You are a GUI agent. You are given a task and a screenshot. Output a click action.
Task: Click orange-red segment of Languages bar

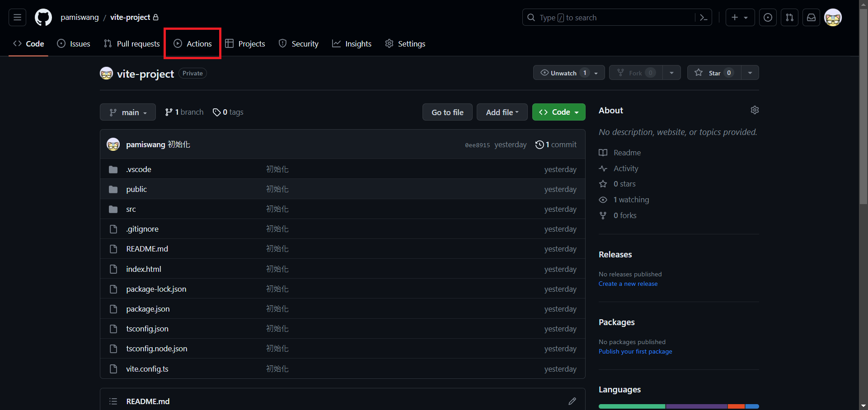736,406
